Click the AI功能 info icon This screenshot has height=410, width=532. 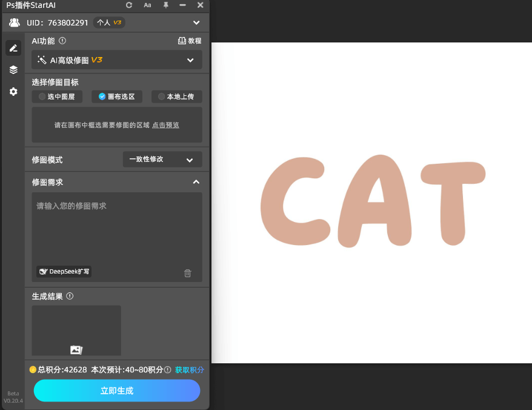click(x=64, y=41)
